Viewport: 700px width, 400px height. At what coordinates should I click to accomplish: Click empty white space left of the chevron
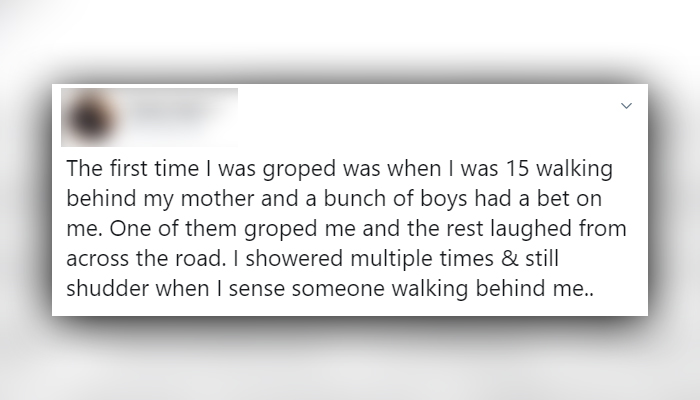click(x=429, y=116)
